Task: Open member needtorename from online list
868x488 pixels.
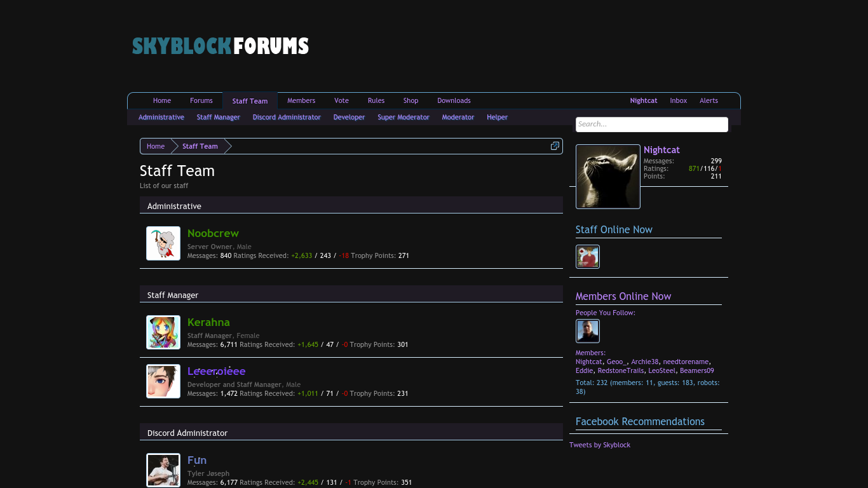Action: (x=686, y=362)
